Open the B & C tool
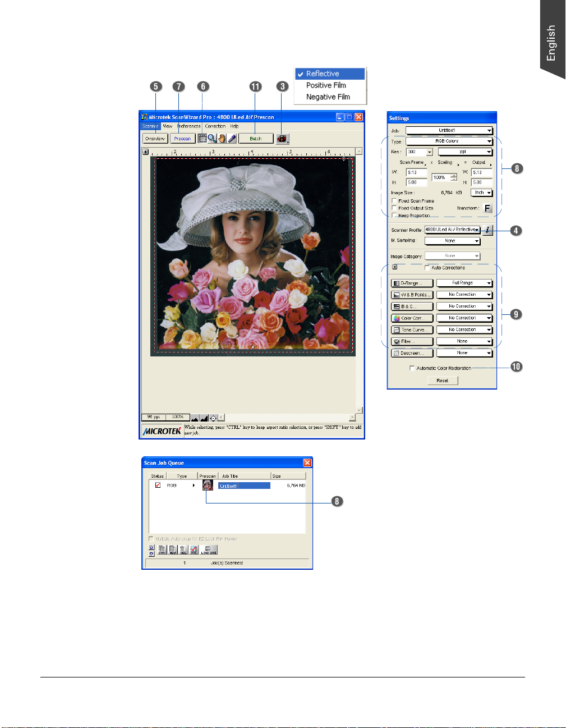The height and width of the screenshot is (728, 566). click(412, 306)
